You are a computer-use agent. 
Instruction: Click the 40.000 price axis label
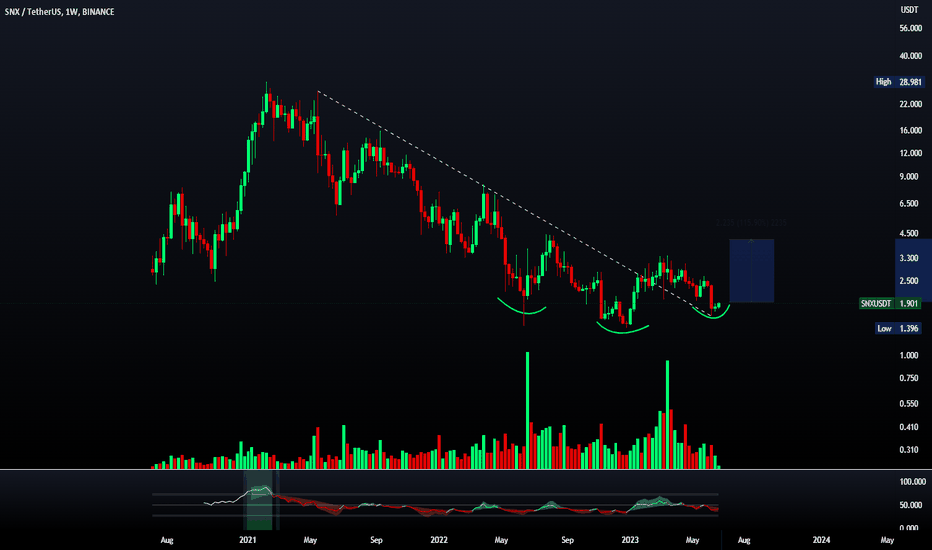pos(910,55)
